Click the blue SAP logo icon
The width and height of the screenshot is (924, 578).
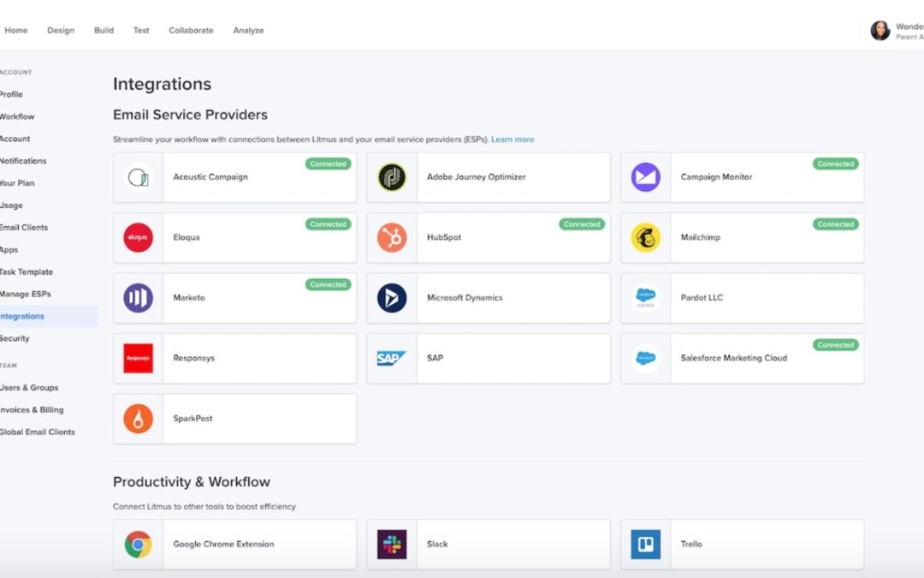(x=391, y=358)
